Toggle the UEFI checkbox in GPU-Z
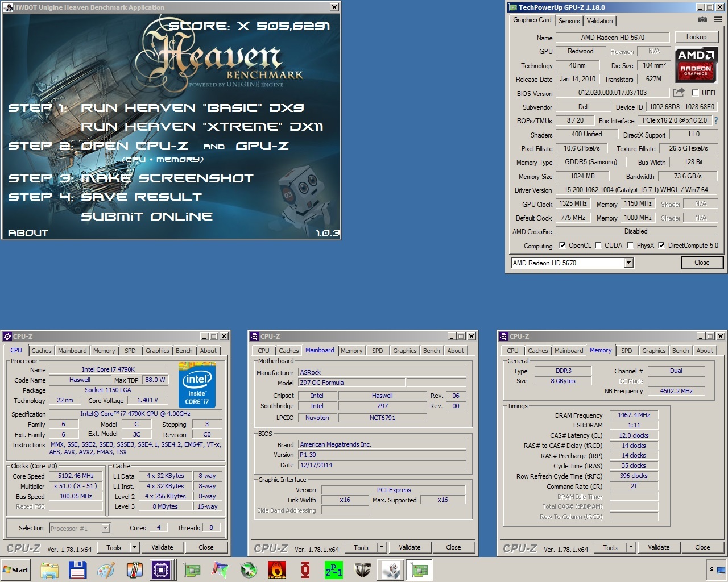The image size is (728, 582). point(695,93)
